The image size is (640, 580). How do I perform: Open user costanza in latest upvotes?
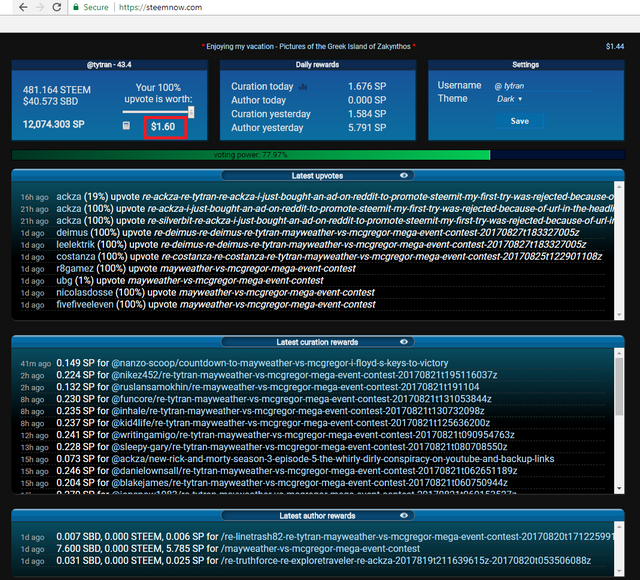pyautogui.click(x=76, y=256)
